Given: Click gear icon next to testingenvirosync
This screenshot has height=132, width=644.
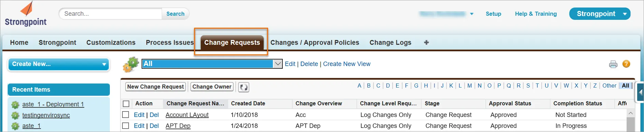Looking at the screenshot, I should click(x=15, y=116).
